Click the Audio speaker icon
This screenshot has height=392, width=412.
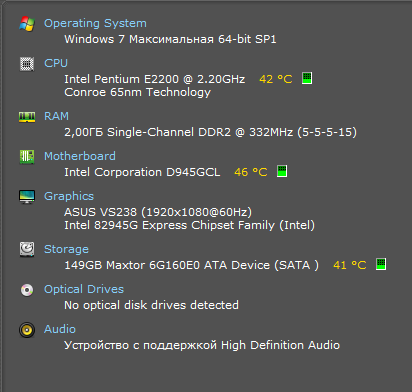pyautogui.click(x=27, y=330)
